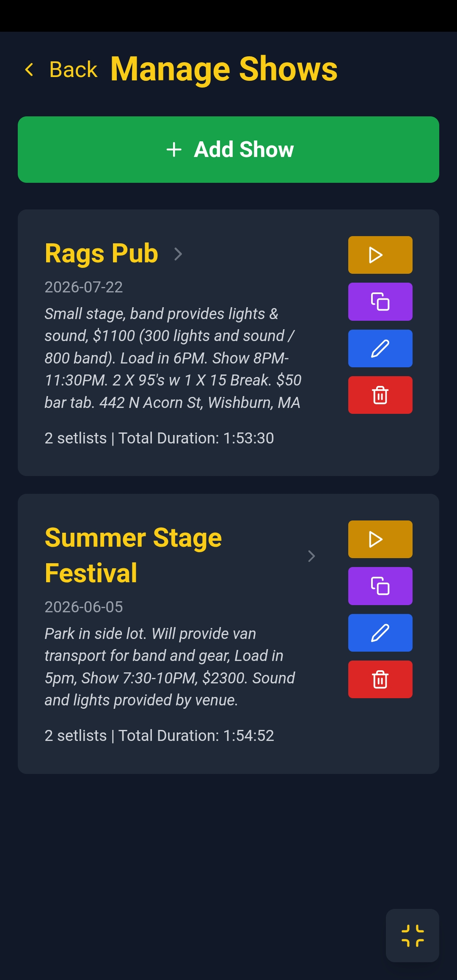
Task: Click the back arrow chevron
Action: click(29, 69)
